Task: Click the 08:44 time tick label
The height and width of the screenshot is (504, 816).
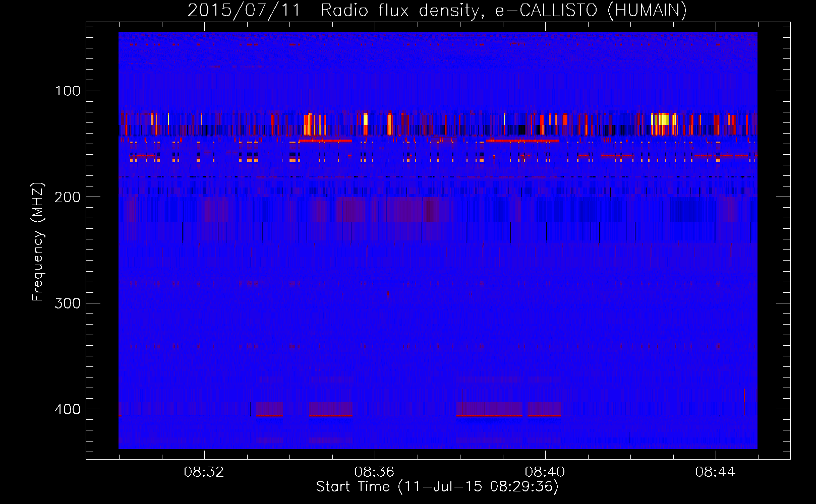Action: (x=716, y=472)
